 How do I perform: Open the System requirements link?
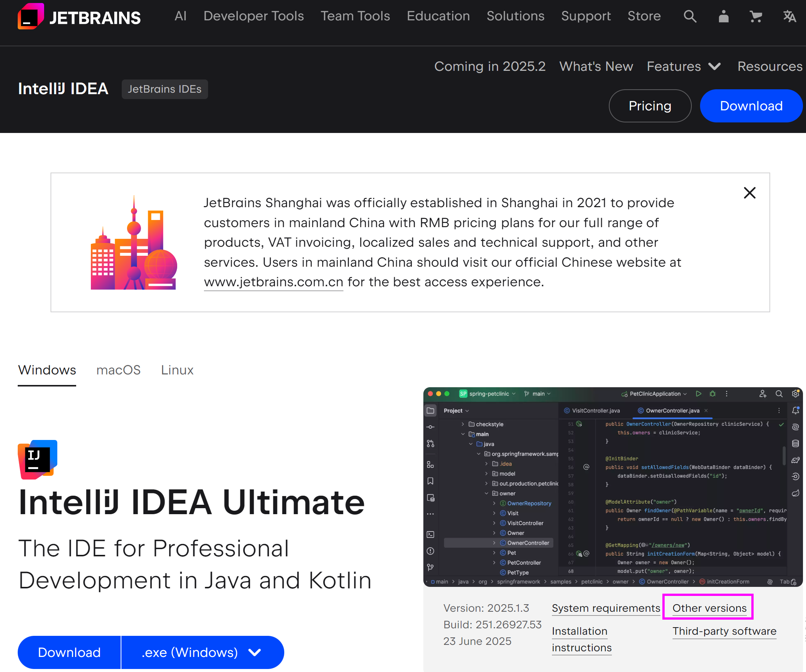606,608
